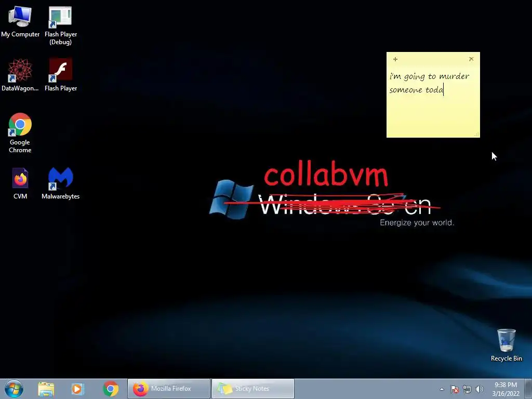The width and height of the screenshot is (532, 399).
Task: Grab the sticky note resize corner grip
Action: pyautogui.click(x=477, y=135)
